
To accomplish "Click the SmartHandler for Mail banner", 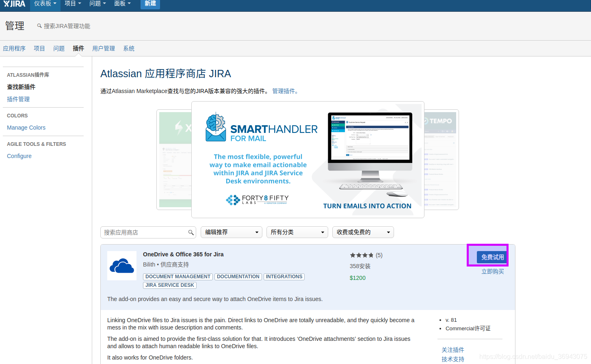I will [x=308, y=160].
